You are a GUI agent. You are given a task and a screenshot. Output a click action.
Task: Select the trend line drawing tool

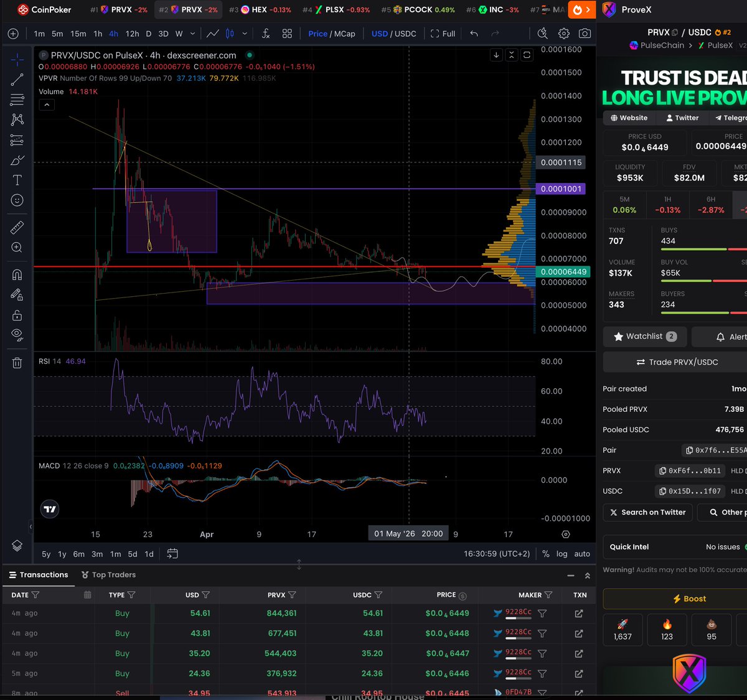[x=17, y=79]
